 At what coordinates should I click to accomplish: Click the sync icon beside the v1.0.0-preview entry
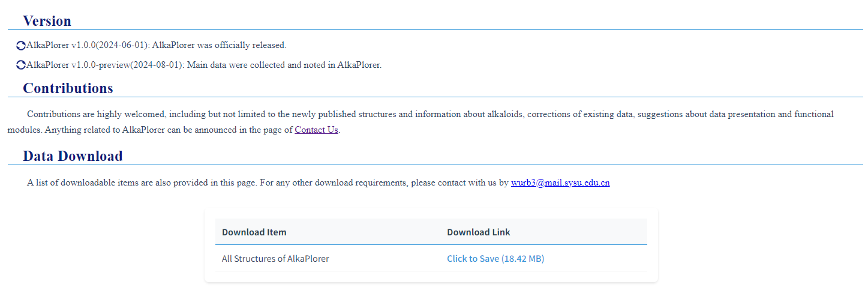pos(21,65)
